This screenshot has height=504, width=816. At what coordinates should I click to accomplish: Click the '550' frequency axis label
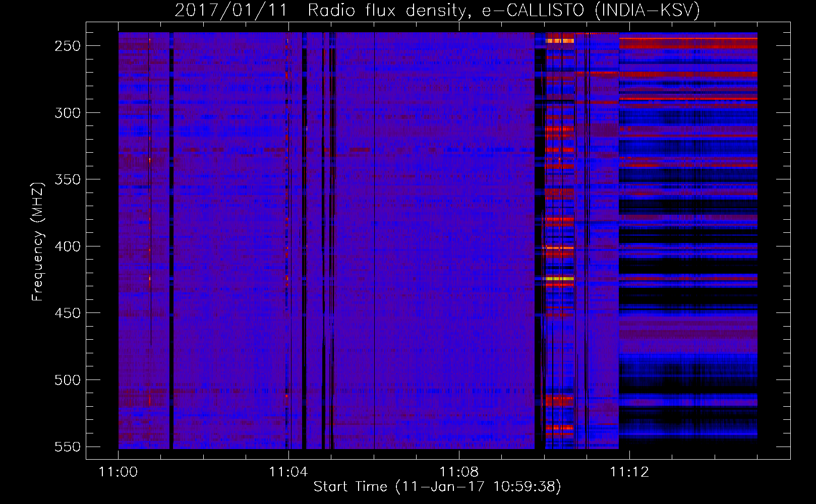click(x=68, y=447)
